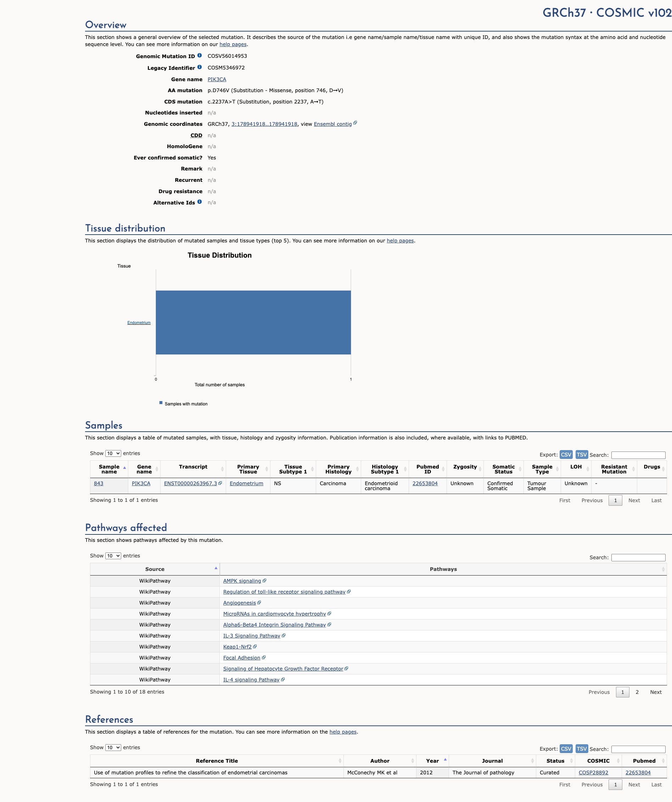Open PIK3CA gene name link in Overview
Screen dimensions: 672x802
(x=217, y=79)
